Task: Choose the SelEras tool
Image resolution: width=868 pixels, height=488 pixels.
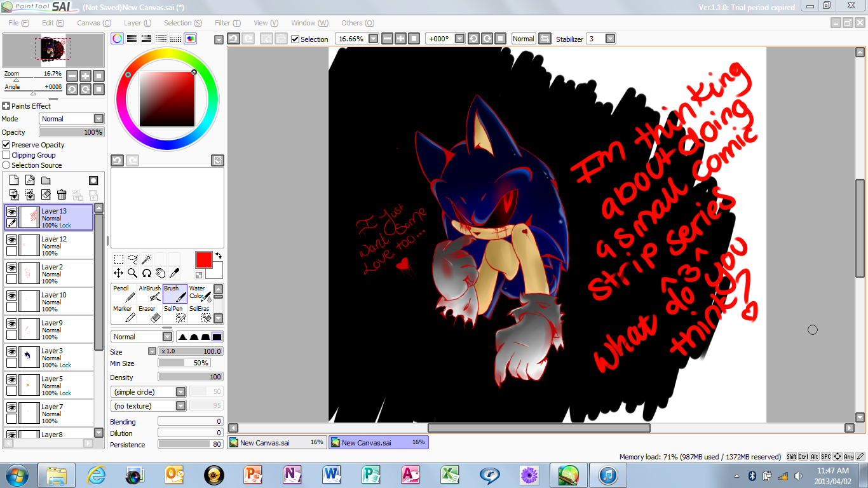Action: pyautogui.click(x=200, y=314)
